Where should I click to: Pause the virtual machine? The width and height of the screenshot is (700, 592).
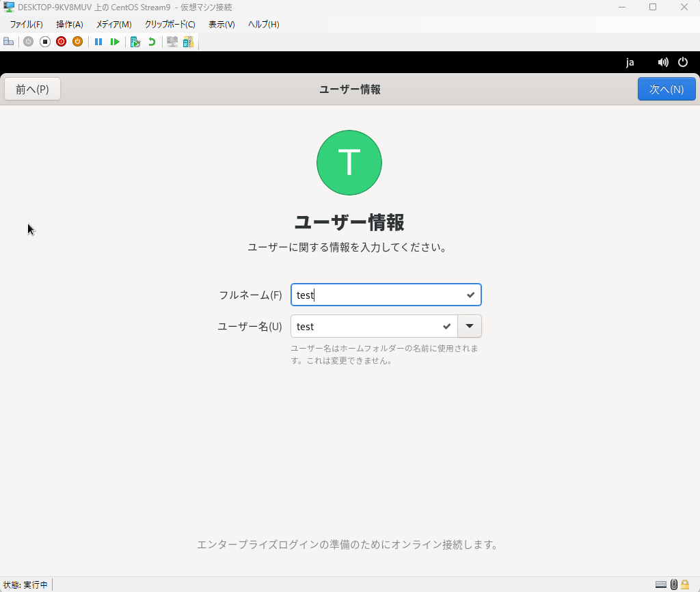coord(98,42)
